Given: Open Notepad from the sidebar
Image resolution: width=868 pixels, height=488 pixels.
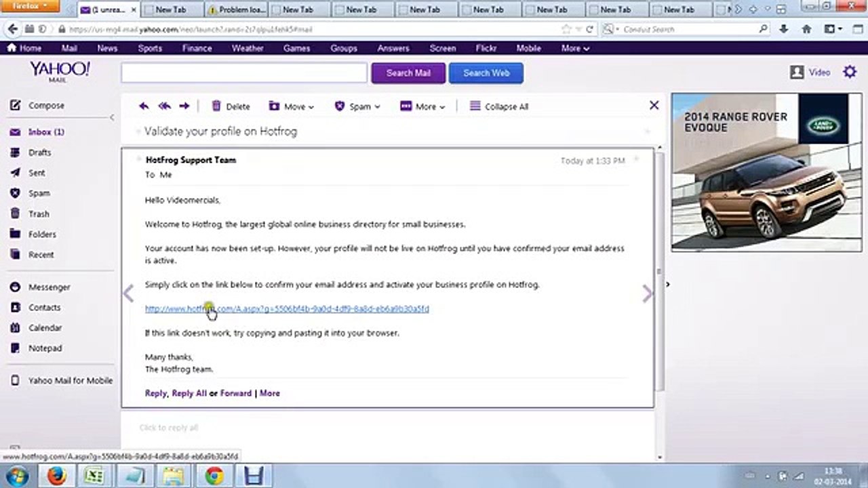Looking at the screenshot, I should pyautogui.click(x=36, y=348).
